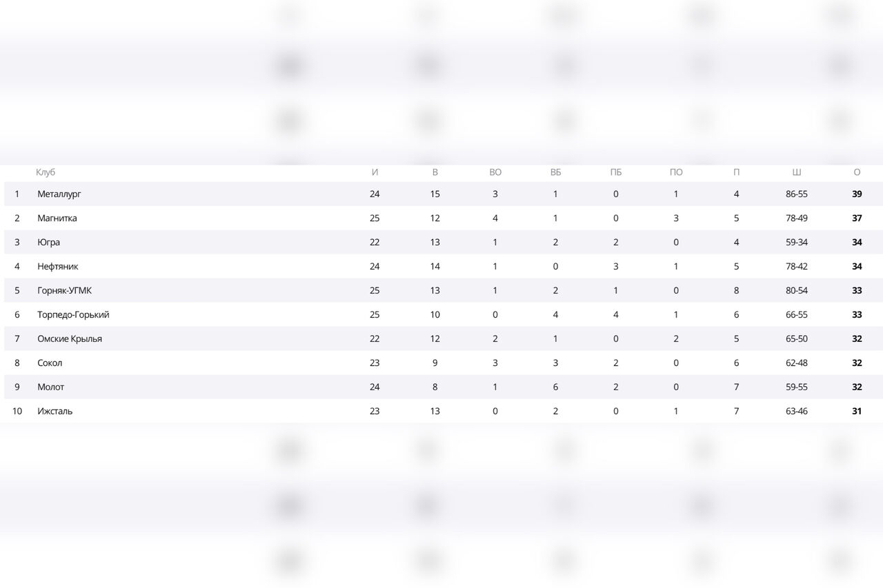Click the В wins column header
Screen dimensions: 883x588
[x=435, y=172]
